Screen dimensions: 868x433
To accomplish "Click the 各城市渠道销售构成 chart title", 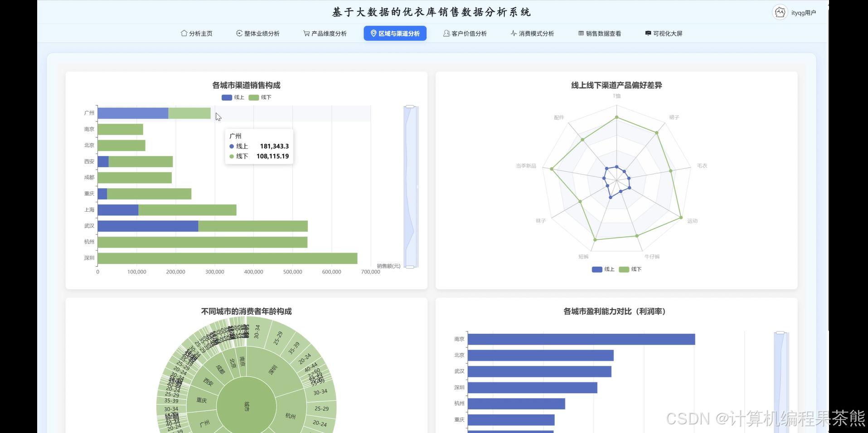I will 246,85.
